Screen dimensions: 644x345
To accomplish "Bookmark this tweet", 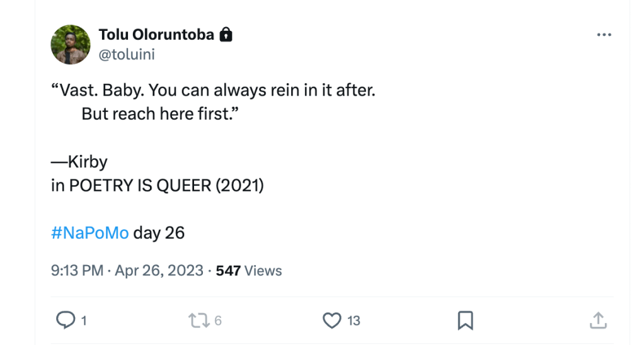I will pyautogui.click(x=465, y=320).
